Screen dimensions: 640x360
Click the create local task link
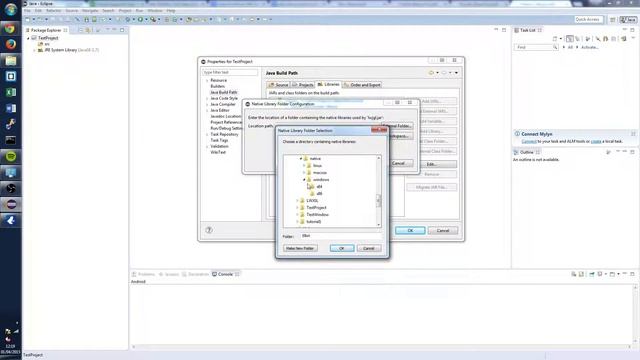tap(596, 141)
